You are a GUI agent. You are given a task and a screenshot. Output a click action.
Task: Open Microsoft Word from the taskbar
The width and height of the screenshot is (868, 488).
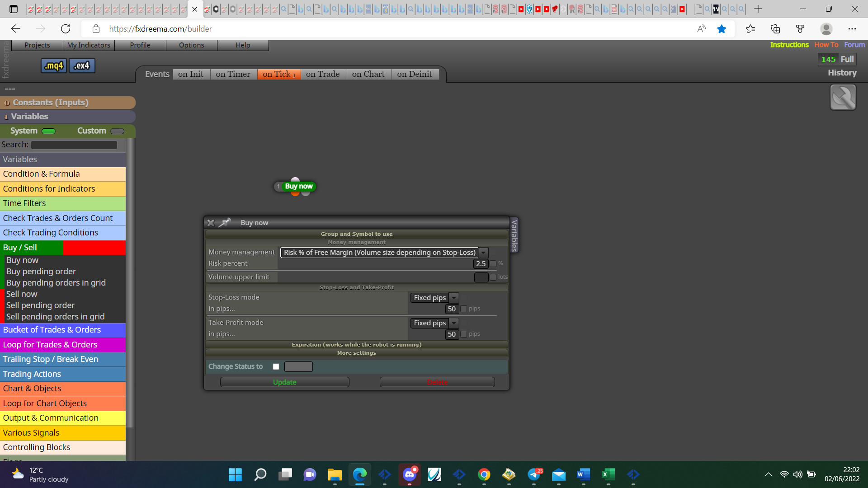(x=584, y=474)
